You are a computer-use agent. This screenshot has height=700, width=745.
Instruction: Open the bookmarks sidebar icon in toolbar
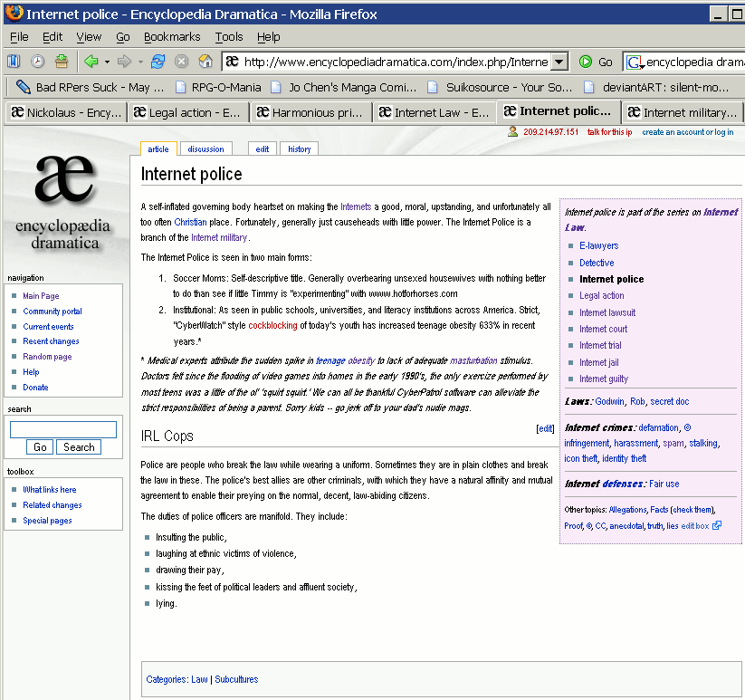14,62
